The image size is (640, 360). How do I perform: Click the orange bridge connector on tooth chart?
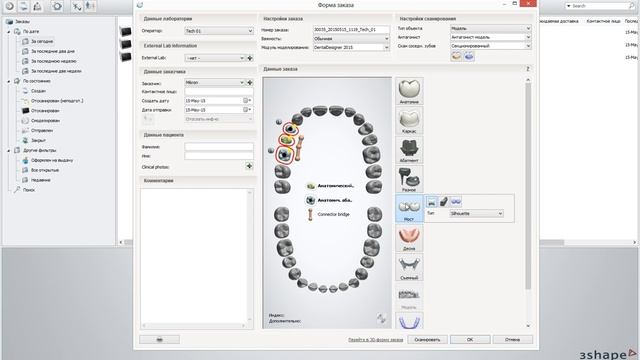pos(299,148)
